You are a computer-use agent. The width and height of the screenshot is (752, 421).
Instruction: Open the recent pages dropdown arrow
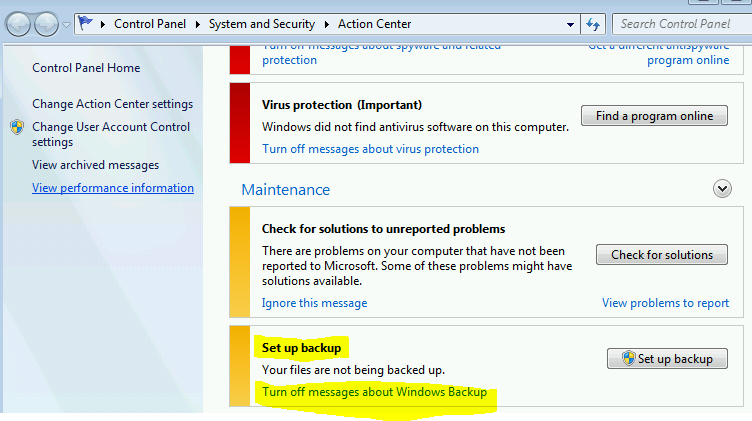[x=67, y=23]
